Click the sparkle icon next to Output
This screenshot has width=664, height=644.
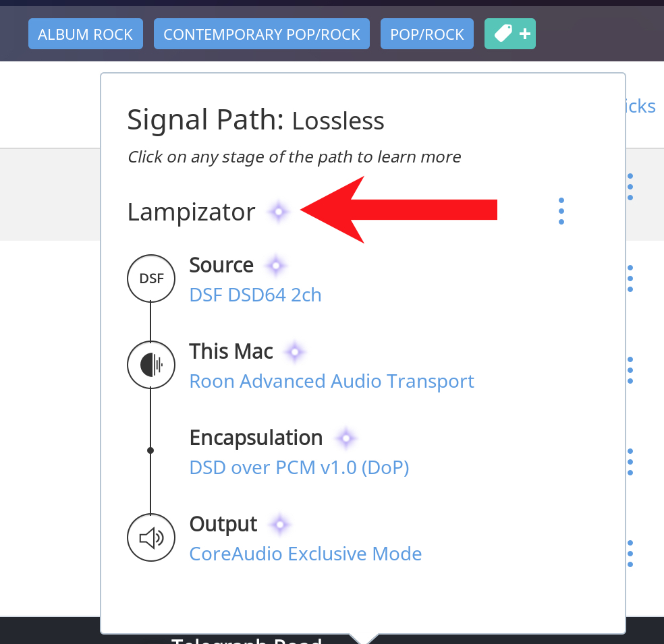point(279,525)
